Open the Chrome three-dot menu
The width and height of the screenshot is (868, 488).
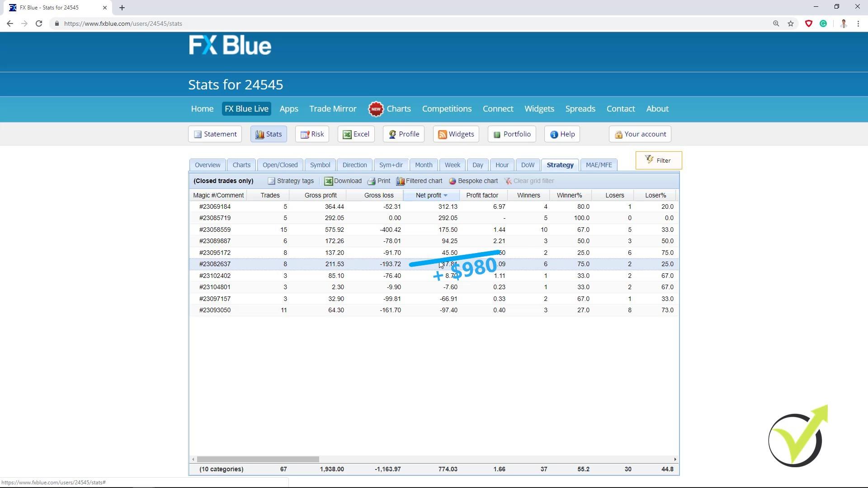pyautogui.click(x=858, y=23)
